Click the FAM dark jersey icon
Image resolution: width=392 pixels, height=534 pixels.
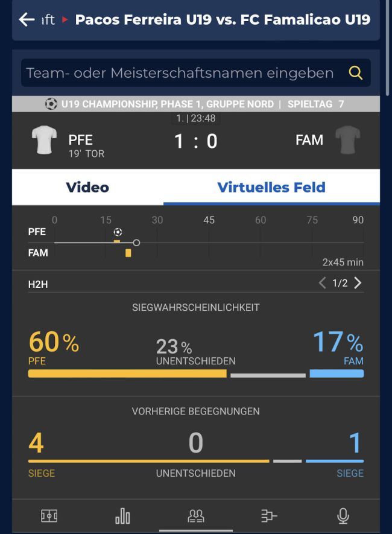(x=347, y=140)
